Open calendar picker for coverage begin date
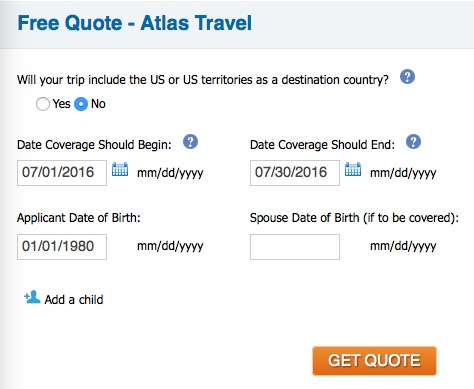The height and width of the screenshot is (389, 474). pos(120,169)
